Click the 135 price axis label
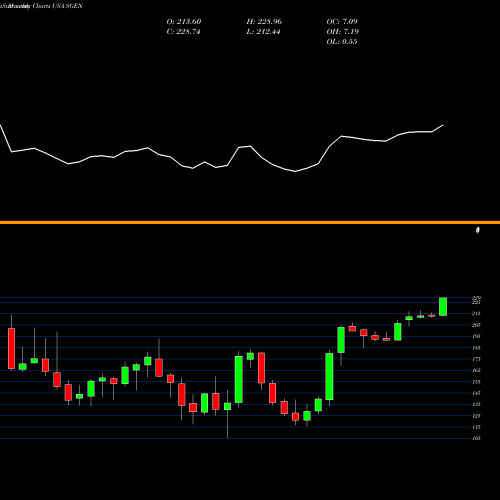 pos(477,404)
